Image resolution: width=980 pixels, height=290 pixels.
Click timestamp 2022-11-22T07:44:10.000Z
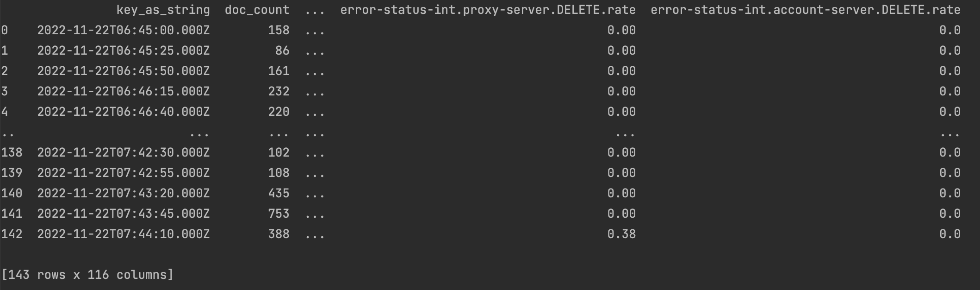pos(123,234)
